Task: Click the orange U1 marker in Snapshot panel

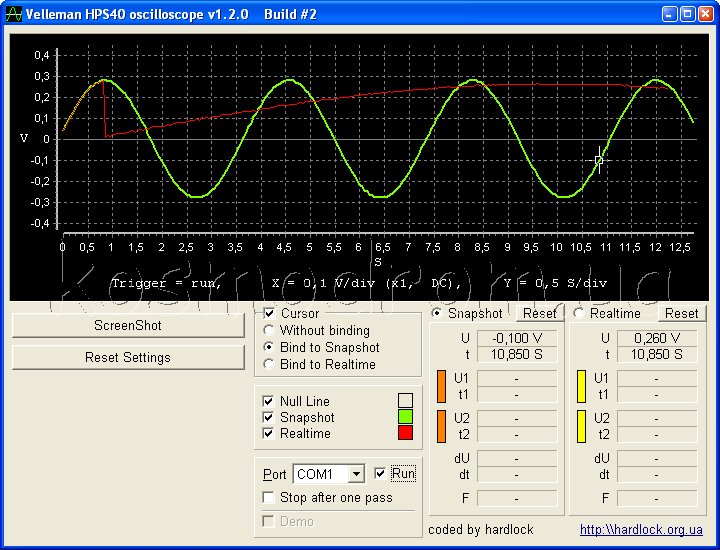Action: click(442, 386)
